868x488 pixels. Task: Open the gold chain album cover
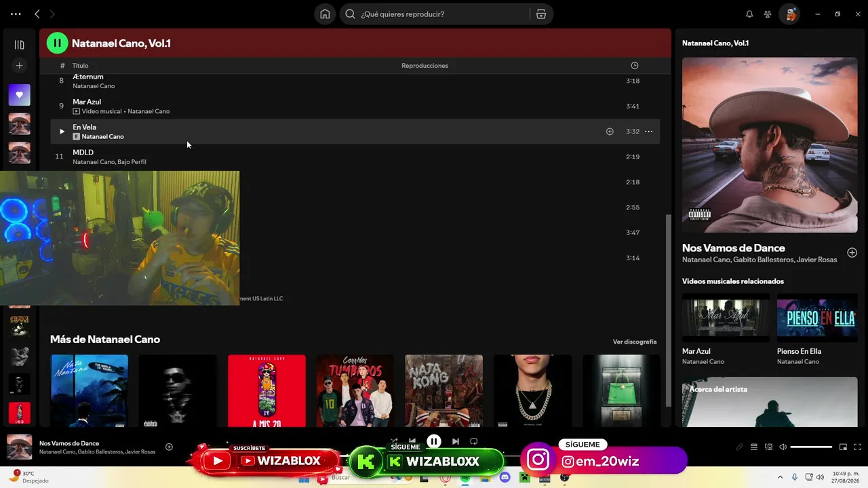pos(532,390)
